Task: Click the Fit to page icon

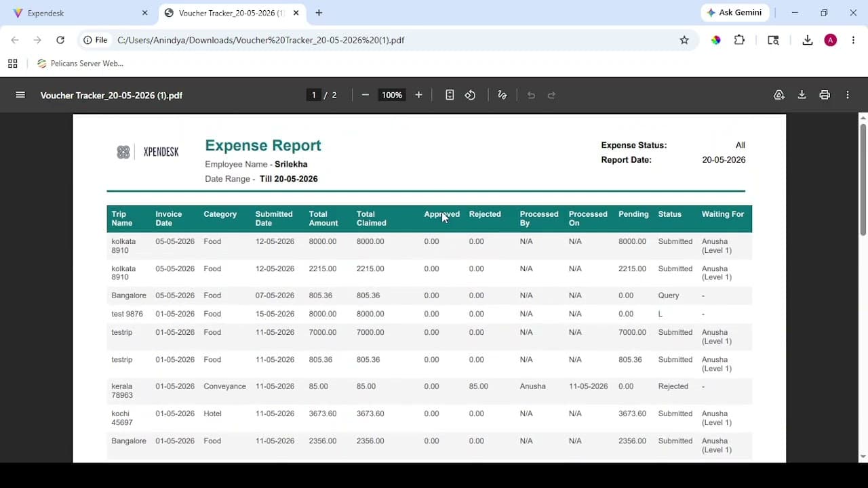Action: coord(450,95)
